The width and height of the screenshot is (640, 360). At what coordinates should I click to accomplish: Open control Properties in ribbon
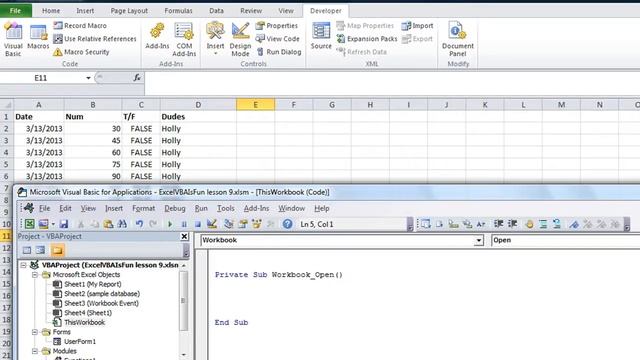tap(277, 25)
